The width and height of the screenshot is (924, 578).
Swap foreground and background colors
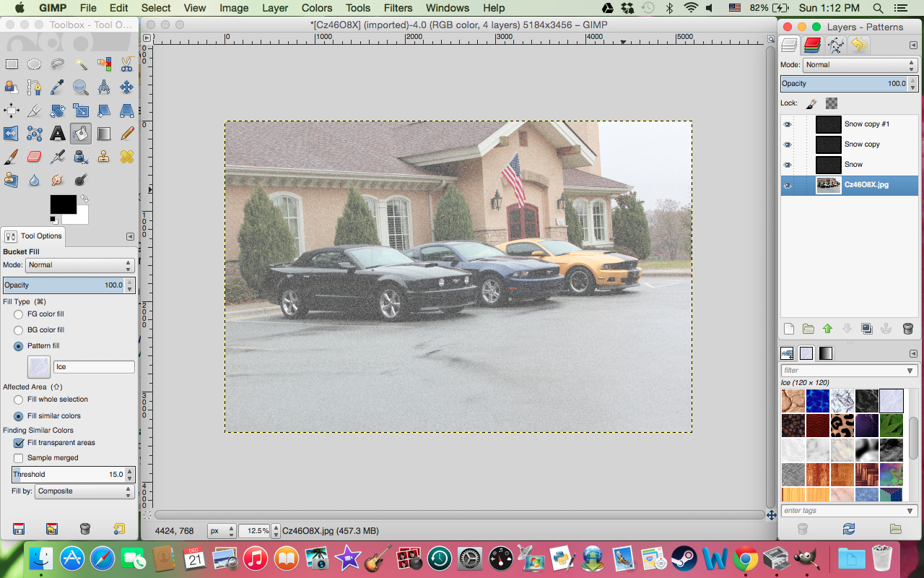[84, 198]
